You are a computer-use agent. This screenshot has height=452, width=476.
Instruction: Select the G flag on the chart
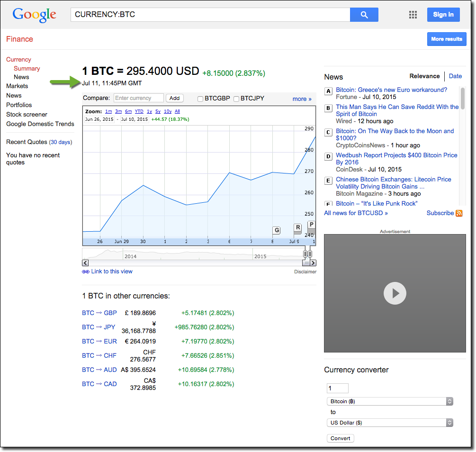(x=277, y=230)
